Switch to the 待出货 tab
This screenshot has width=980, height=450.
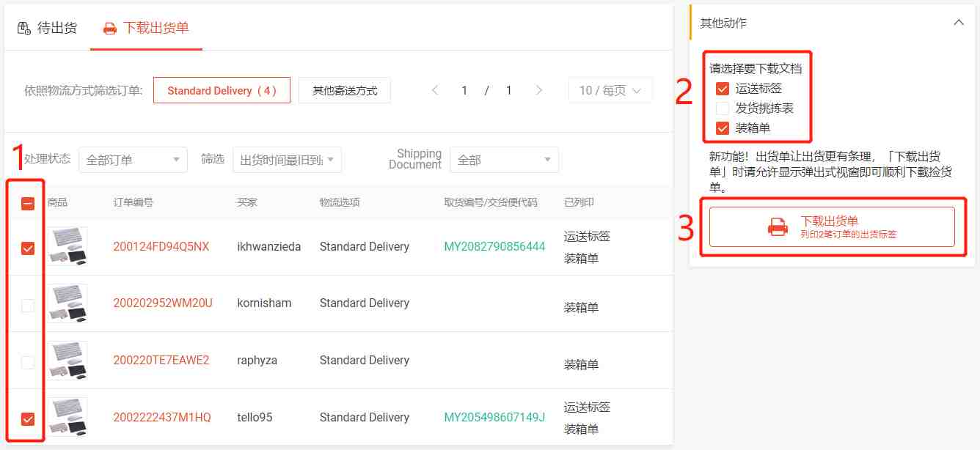(47, 29)
